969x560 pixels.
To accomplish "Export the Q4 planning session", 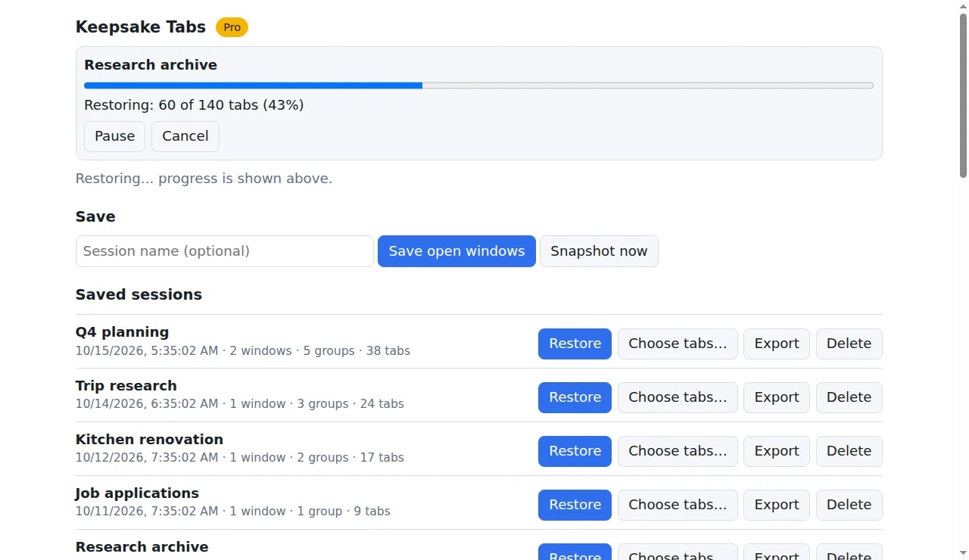I will [777, 344].
